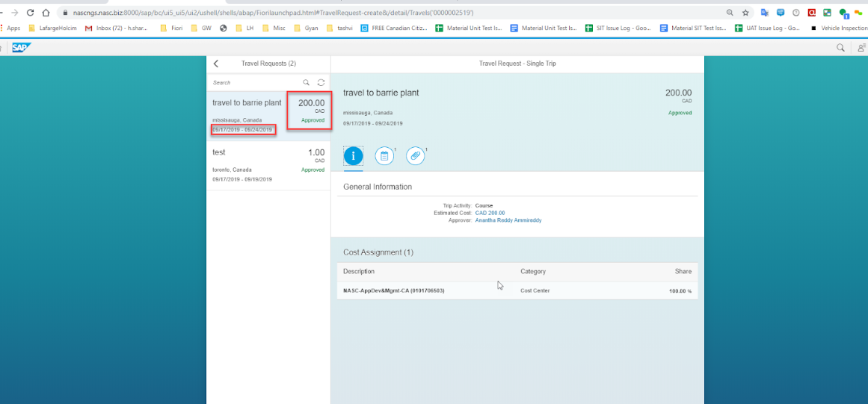Screen dimensions: 868x404
Task: Click the blue chat-bubble extension icon
Action: click(x=781, y=12)
